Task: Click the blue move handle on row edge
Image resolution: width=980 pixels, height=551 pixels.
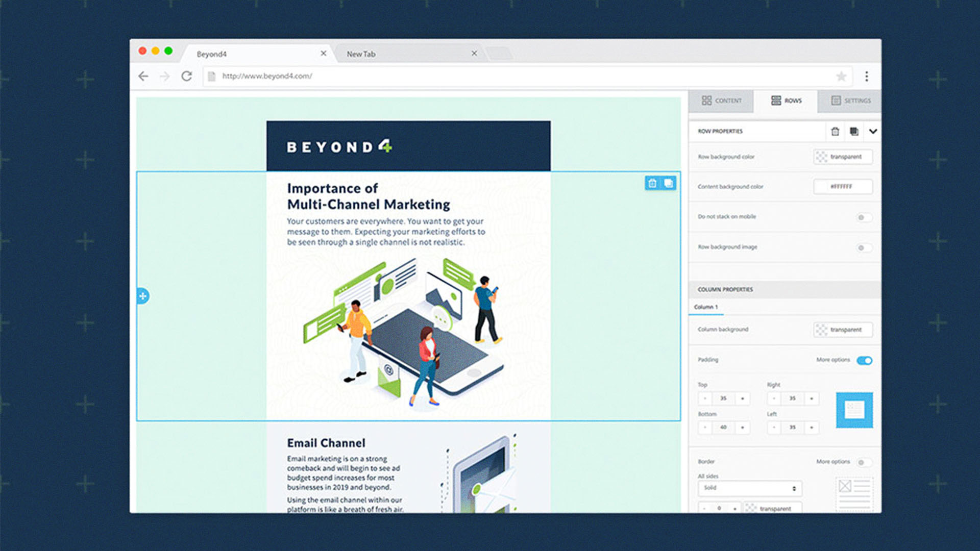Action: (x=143, y=296)
